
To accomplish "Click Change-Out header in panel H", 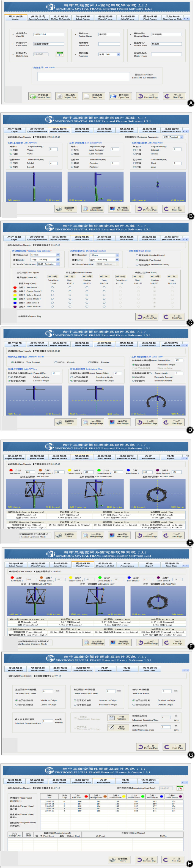I will pyautogui.click(x=15, y=834).
